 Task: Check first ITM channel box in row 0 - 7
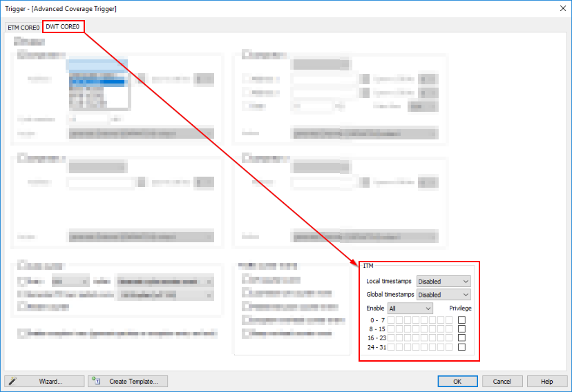[x=391, y=320]
